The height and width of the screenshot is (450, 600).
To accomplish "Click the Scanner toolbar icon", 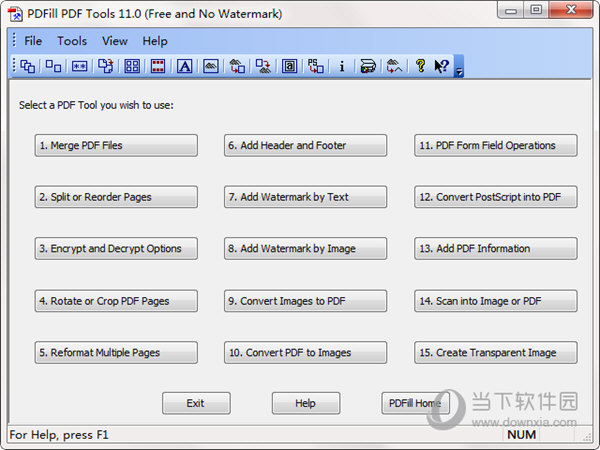I will pyautogui.click(x=368, y=66).
